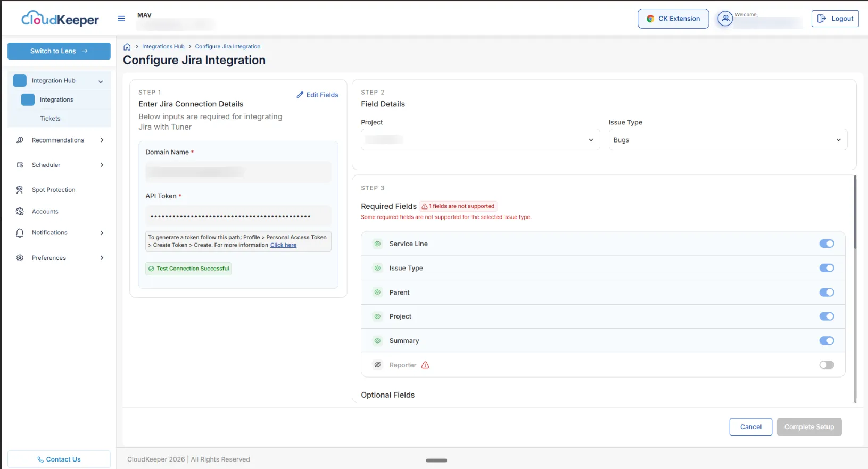This screenshot has width=868, height=469.
Task: Click the Notifications bell icon
Action: (x=20, y=233)
